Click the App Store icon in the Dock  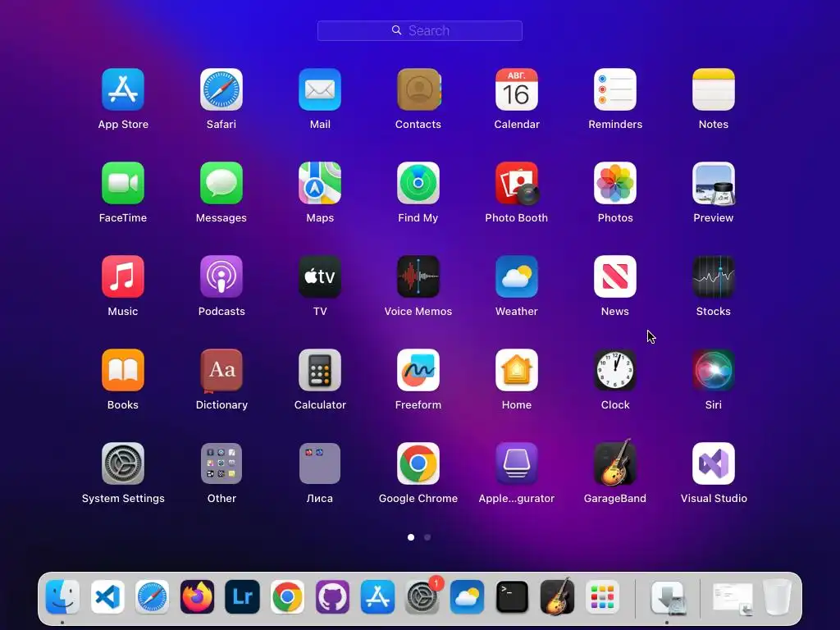point(377,597)
